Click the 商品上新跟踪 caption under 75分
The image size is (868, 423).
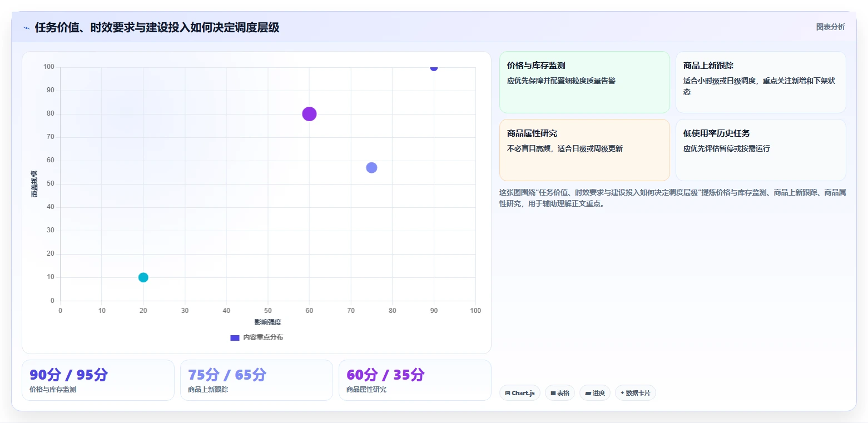pyautogui.click(x=208, y=390)
